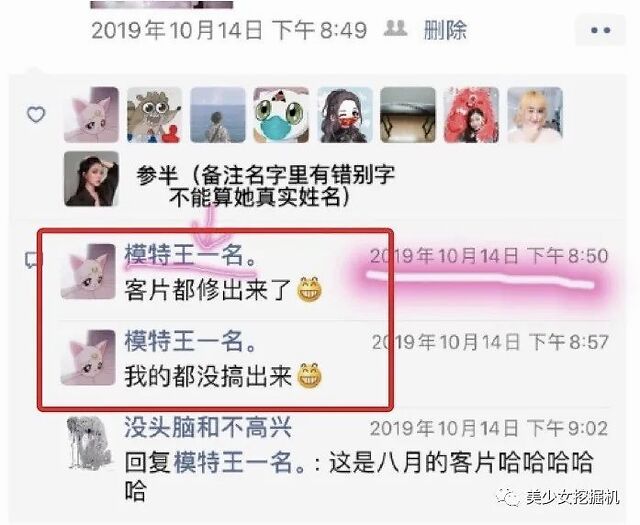640x525 pixels.
Task: Tap the visibility people icon beside 删除
Action: [396, 29]
